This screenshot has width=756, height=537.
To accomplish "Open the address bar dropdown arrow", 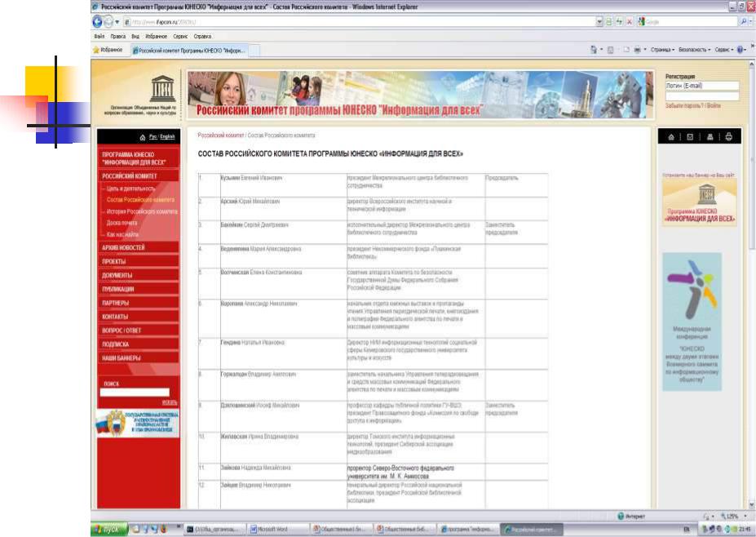I will click(599, 22).
